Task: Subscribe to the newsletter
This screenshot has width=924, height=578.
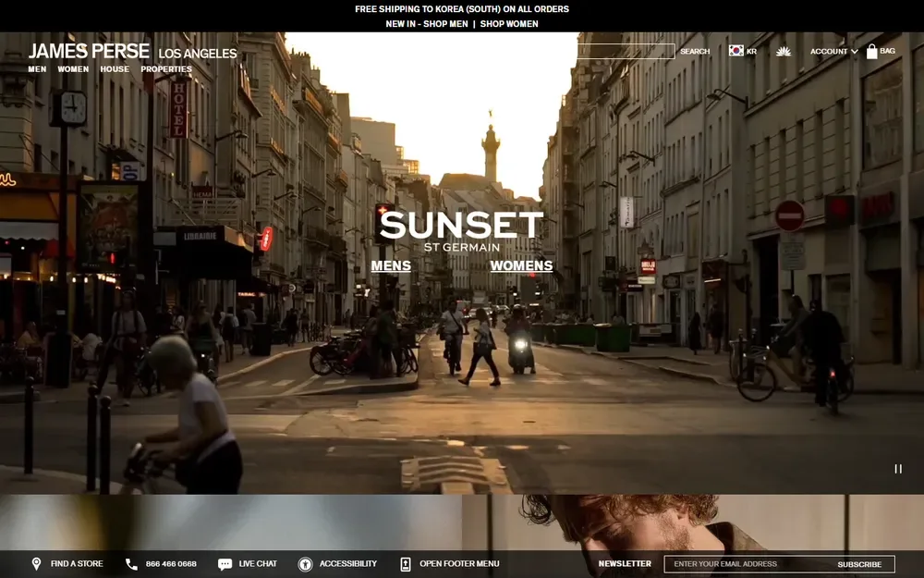Action: (x=859, y=564)
